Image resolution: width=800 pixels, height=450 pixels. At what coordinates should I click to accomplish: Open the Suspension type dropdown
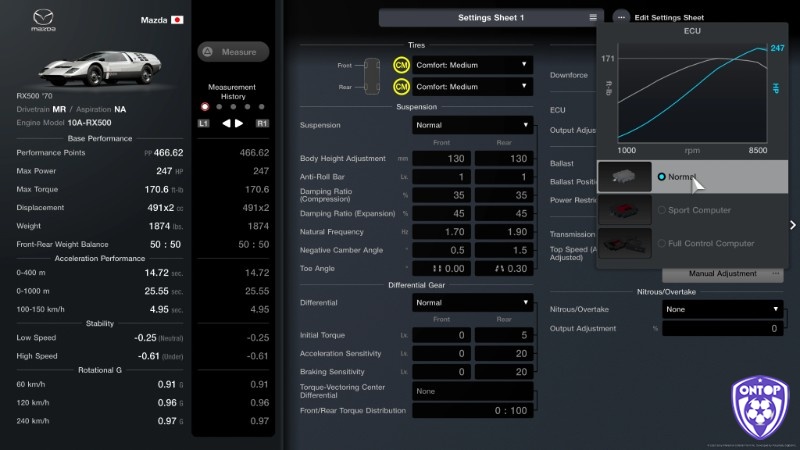472,125
